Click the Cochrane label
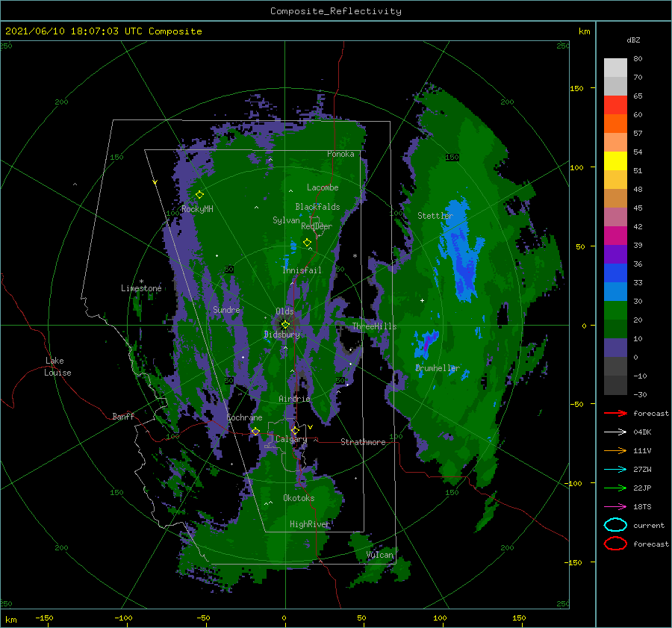This screenshot has width=672, height=628. click(244, 417)
